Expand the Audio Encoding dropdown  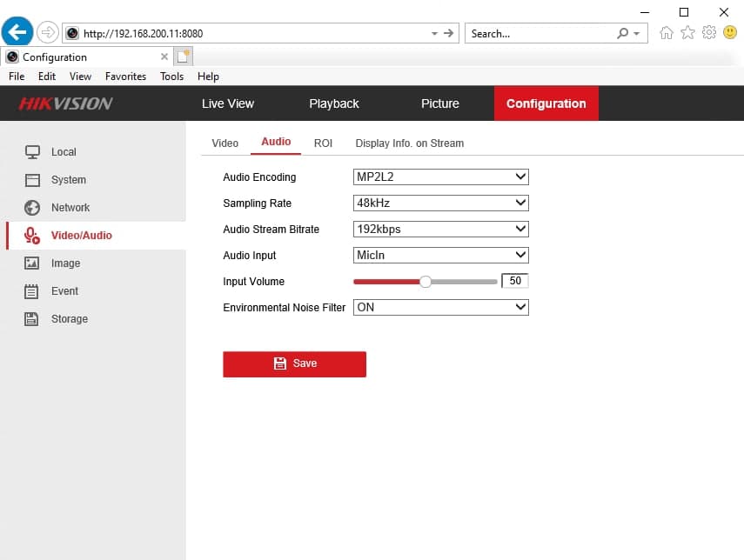[440, 177]
